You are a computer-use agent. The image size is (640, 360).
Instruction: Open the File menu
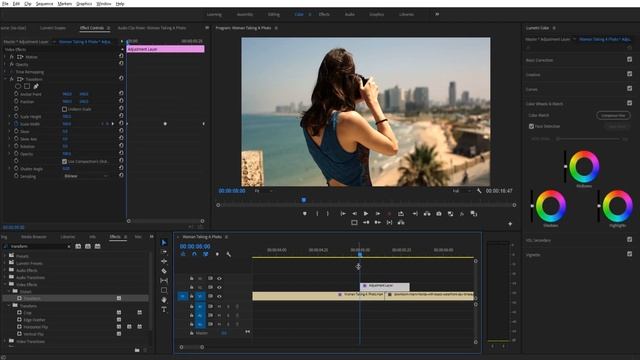click(x=5, y=4)
